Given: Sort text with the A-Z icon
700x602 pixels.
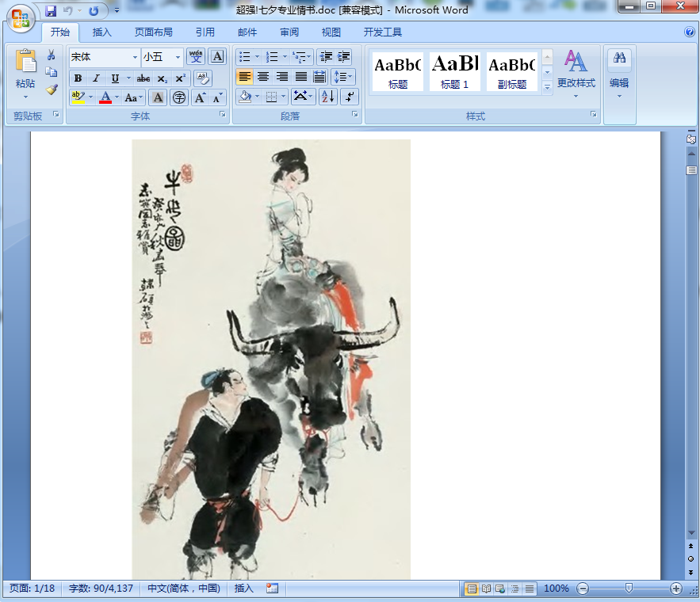Looking at the screenshot, I should tap(327, 97).
